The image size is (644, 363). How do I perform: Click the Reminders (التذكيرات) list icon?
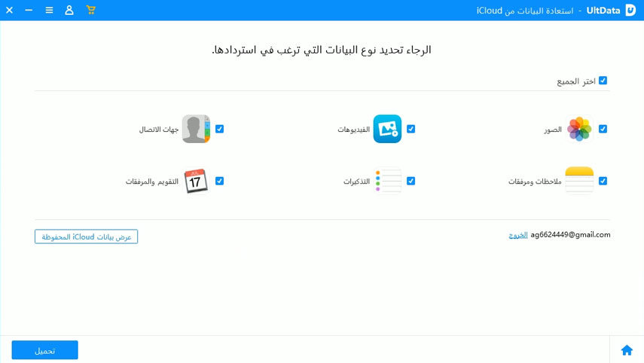[x=388, y=181]
